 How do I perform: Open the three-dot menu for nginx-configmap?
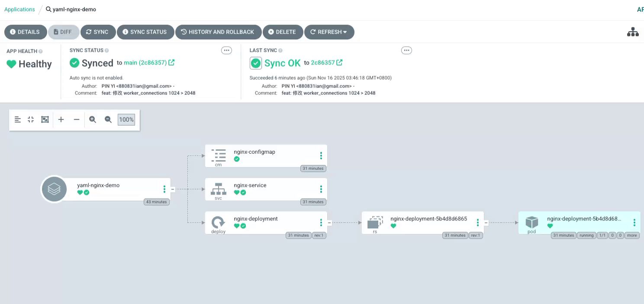pyautogui.click(x=321, y=155)
